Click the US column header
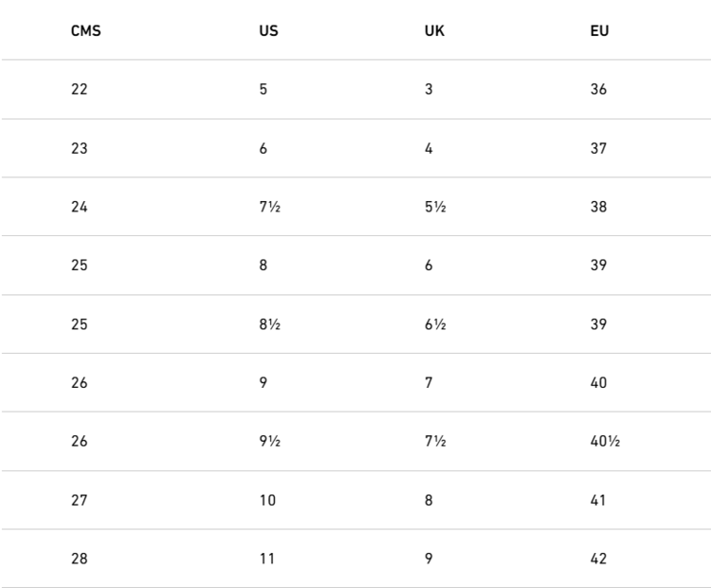The image size is (711, 588). [x=268, y=31]
